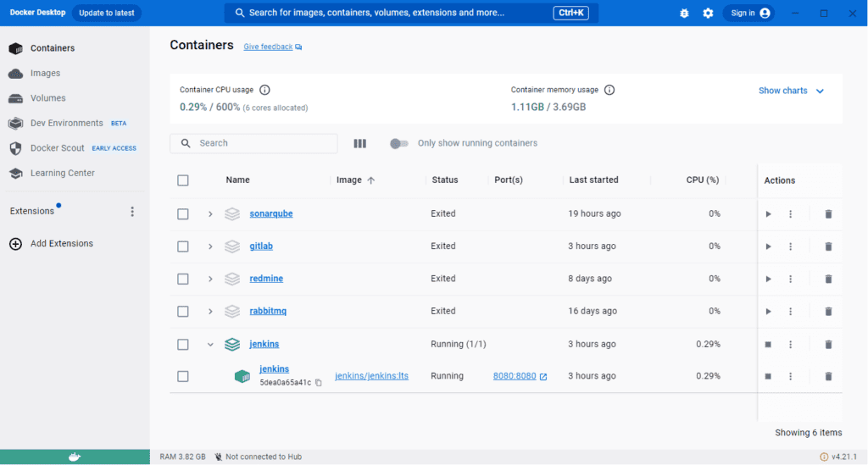The width and height of the screenshot is (868, 465).
Task: Show info for Container CPU usage
Action: tap(264, 90)
